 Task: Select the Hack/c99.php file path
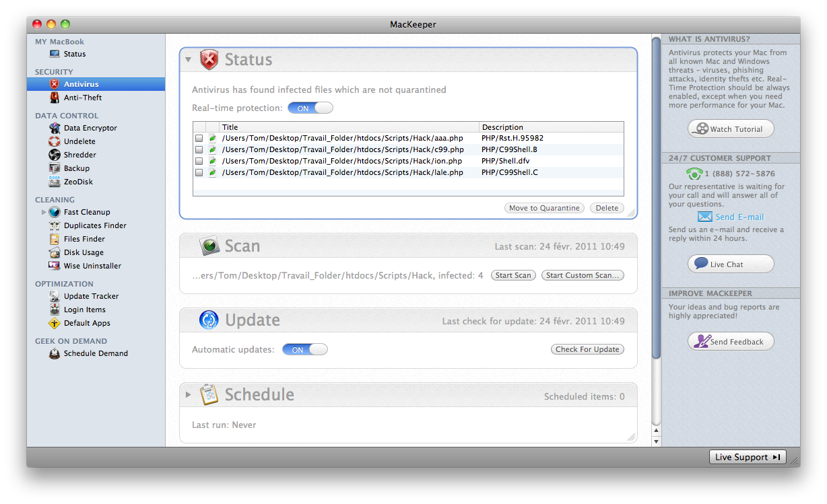(343, 149)
